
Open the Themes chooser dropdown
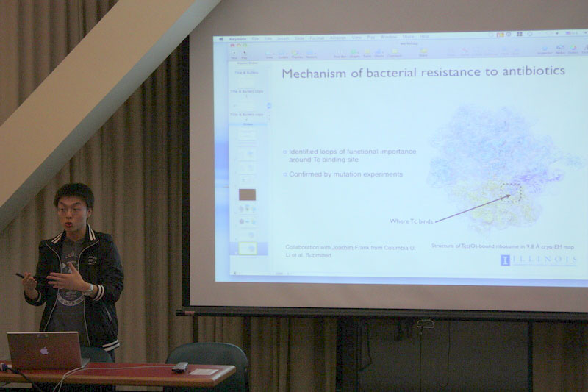295,54
